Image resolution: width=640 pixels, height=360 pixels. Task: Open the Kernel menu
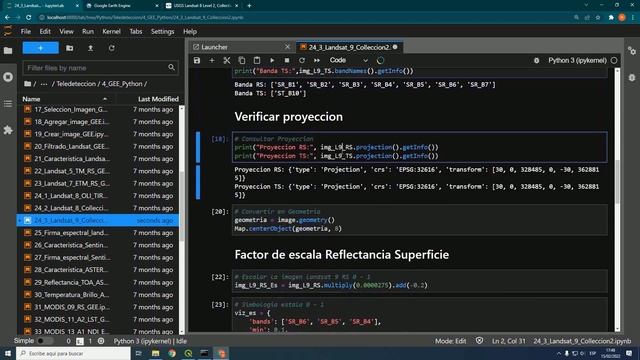coord(111,31)
